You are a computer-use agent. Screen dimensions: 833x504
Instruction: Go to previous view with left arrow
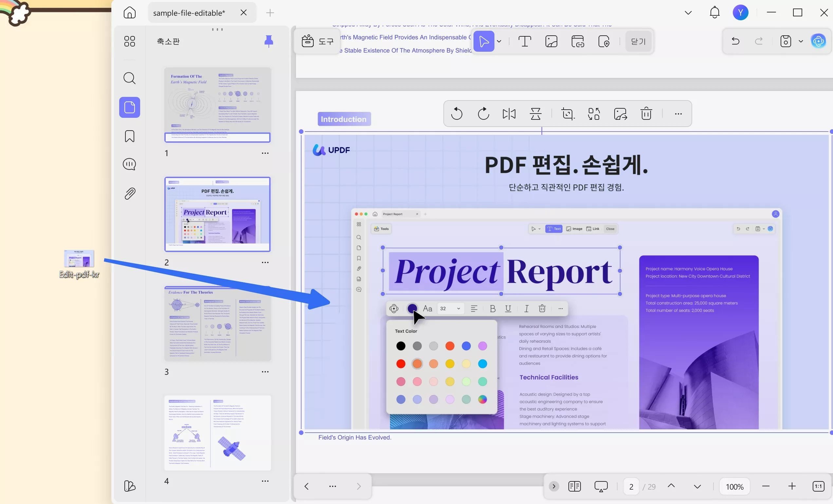point(306,486)
